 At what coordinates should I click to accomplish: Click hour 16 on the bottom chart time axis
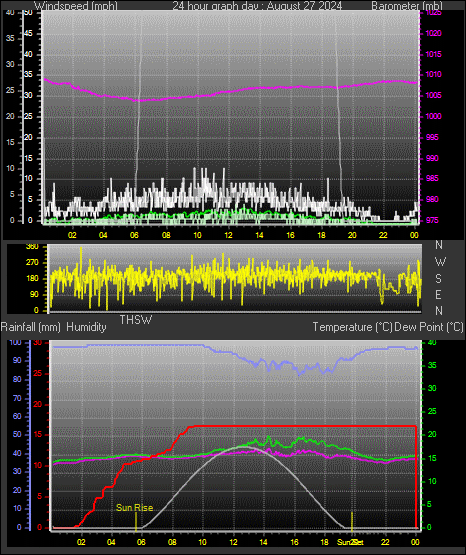[294, 542]
